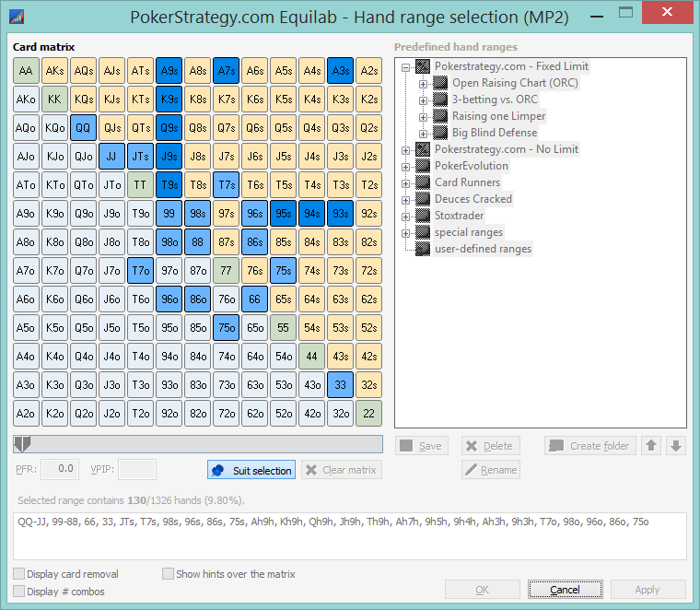Select Stoxtrader in predefined ranges tree
The width and height of the screenshot is (700, 610).
459,216
